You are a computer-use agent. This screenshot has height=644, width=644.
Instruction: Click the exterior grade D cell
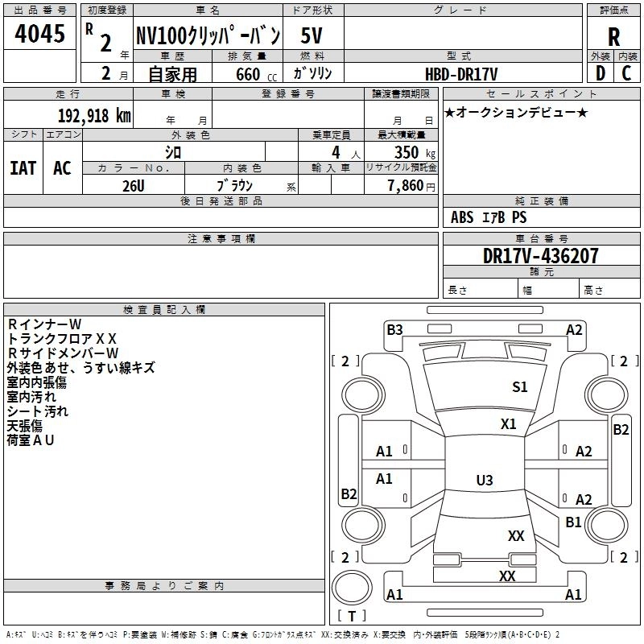(x=600, y=72)
